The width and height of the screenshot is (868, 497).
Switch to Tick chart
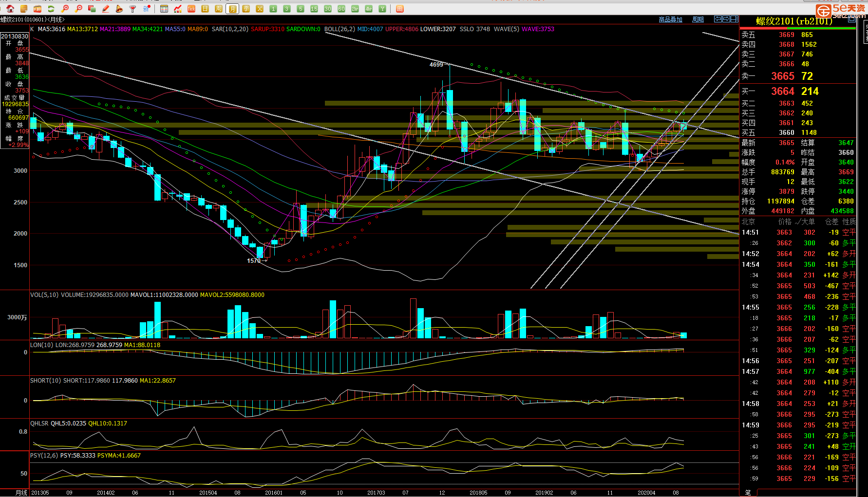(191, 9)
